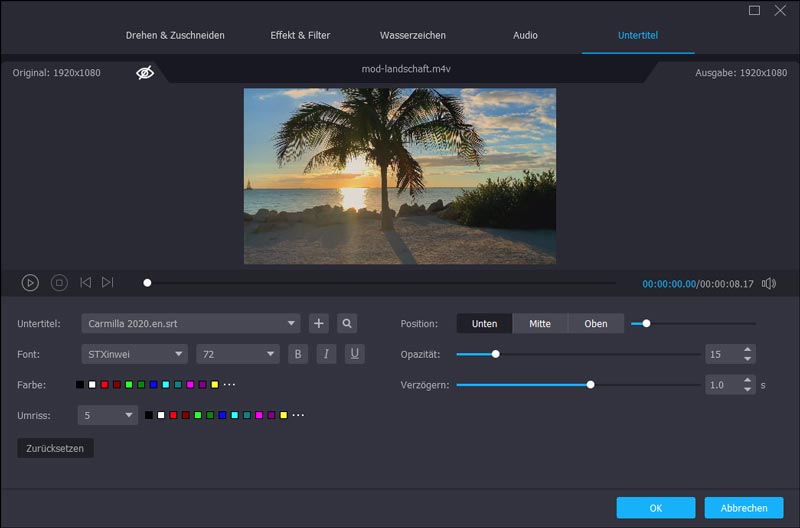Enable italic subtitle text

pyautogui.click(x=326, y=354)
